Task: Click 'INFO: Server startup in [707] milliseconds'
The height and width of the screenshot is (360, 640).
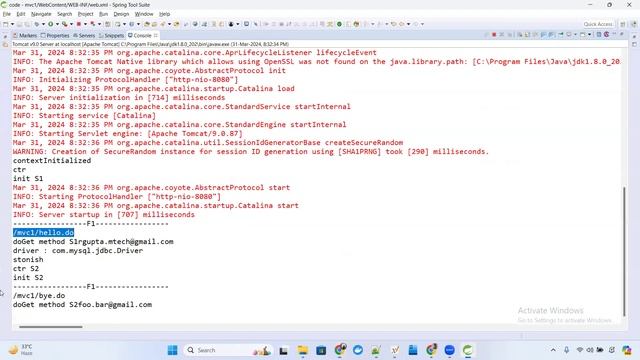Action: (x=104, y=215)
